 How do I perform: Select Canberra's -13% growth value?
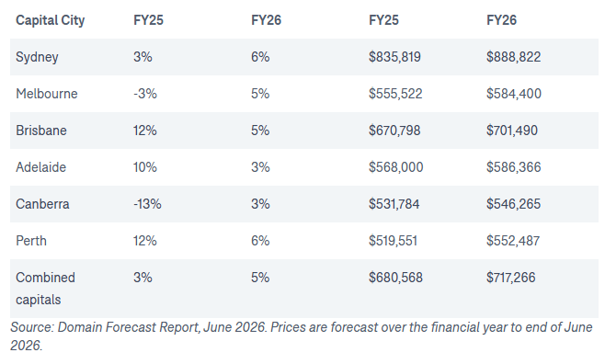(x=147, y=203)
